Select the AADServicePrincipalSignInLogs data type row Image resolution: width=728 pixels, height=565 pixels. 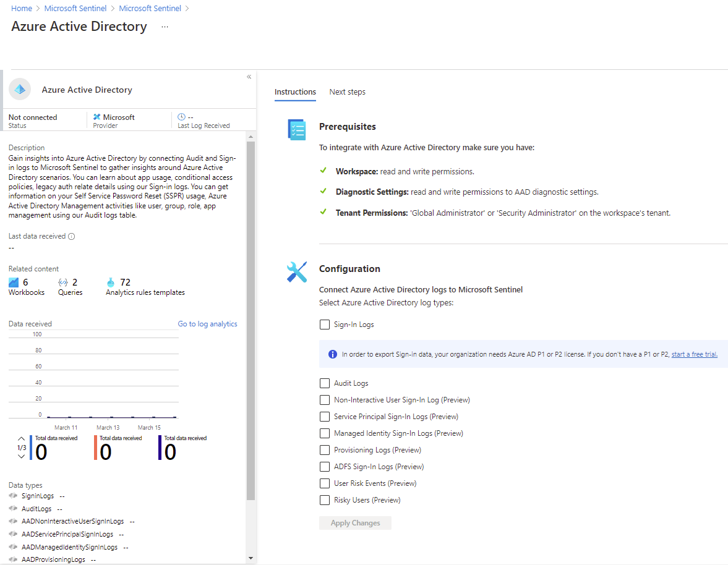pyautogui.click(x=66, y=534)
